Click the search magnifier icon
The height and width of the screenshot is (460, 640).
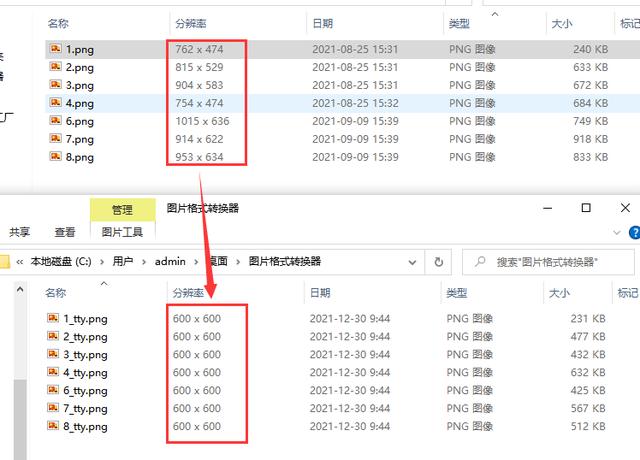(x=480, y=261)
